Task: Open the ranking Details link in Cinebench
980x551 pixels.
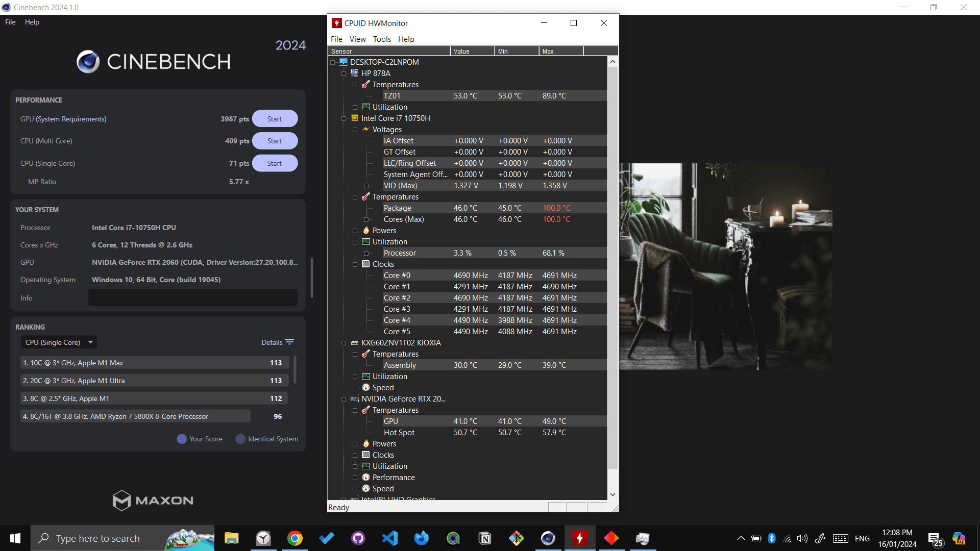Action: [x=277, y=342]
